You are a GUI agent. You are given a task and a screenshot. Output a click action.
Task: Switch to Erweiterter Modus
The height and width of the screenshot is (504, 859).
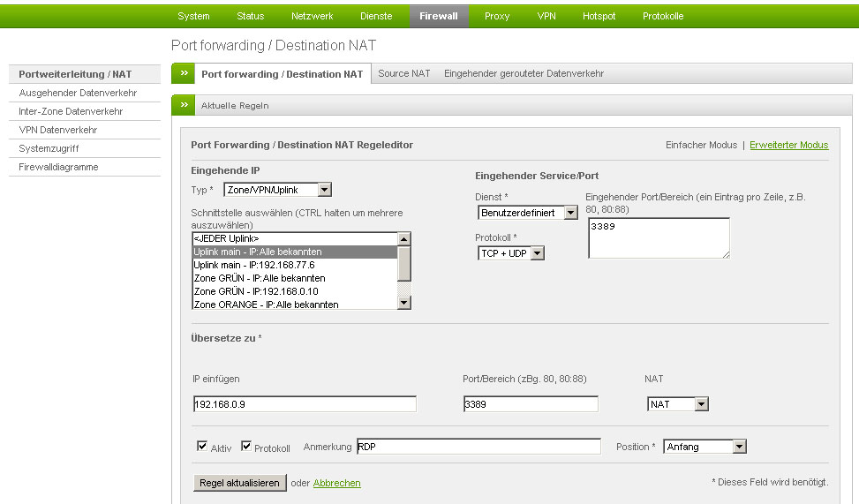tap(788, 145)
